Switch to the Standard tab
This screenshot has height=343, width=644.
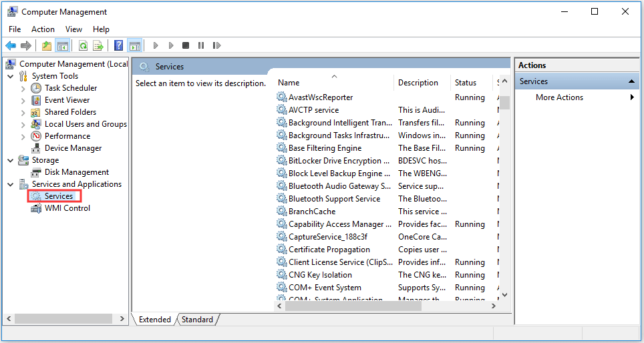click(198, 320)
